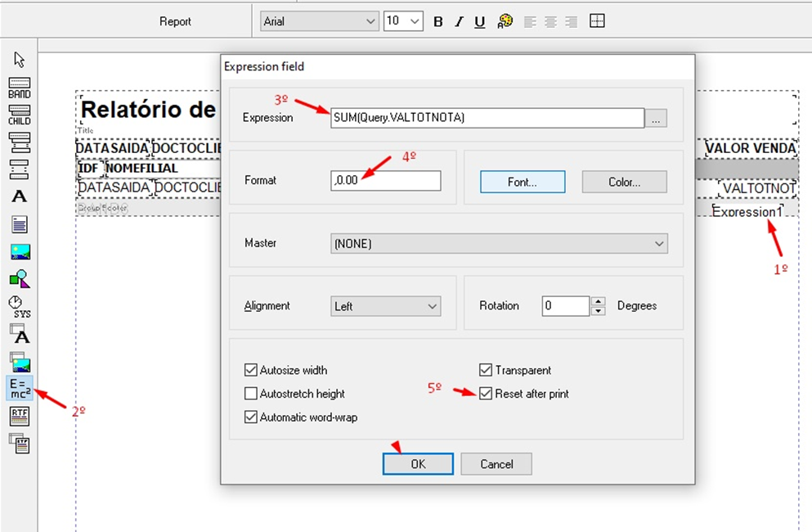Open the Master dropdown list

(500, 243)
